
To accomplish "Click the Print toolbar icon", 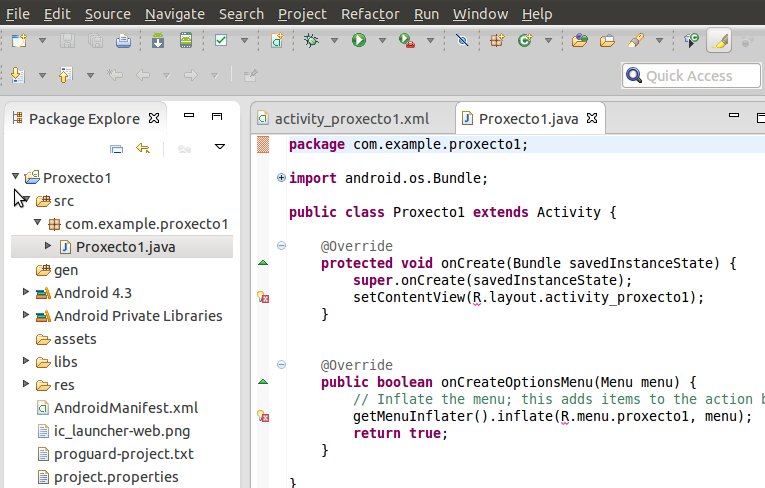I will tap(123, 40).
